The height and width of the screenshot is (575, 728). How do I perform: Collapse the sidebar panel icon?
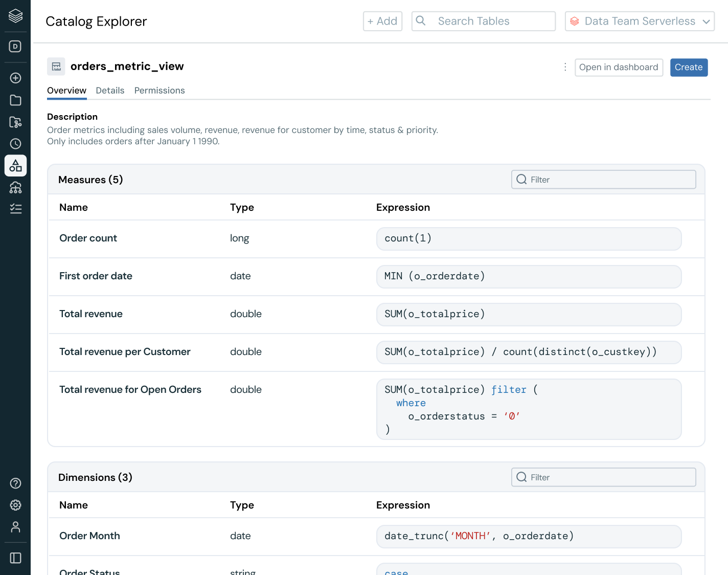(15, 558)
